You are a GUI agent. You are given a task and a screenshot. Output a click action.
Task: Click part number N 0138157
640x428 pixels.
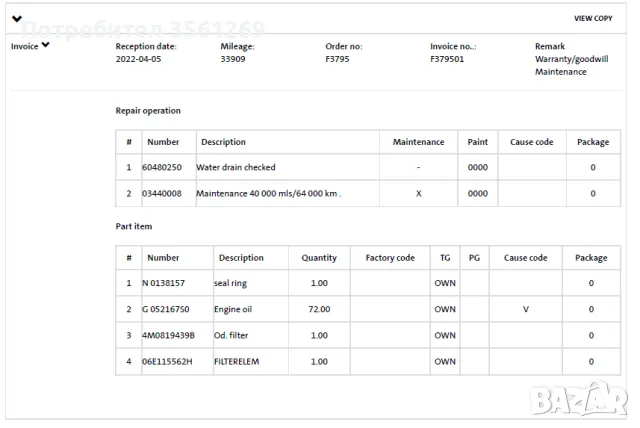pyautogui.click(x=165, y=283)
